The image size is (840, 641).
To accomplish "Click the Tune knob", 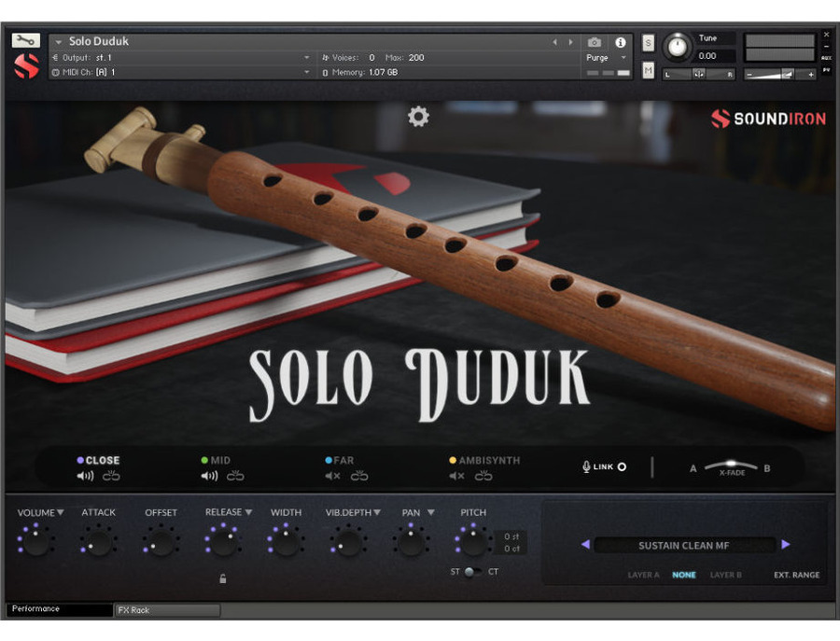I will point(678,48).
